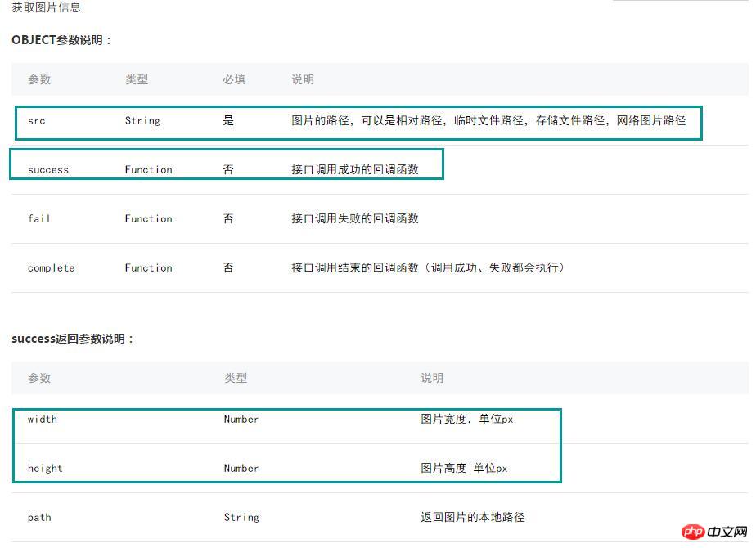756x548 pixels.
Task: Select String type for src row
Action: coord(142,121)
